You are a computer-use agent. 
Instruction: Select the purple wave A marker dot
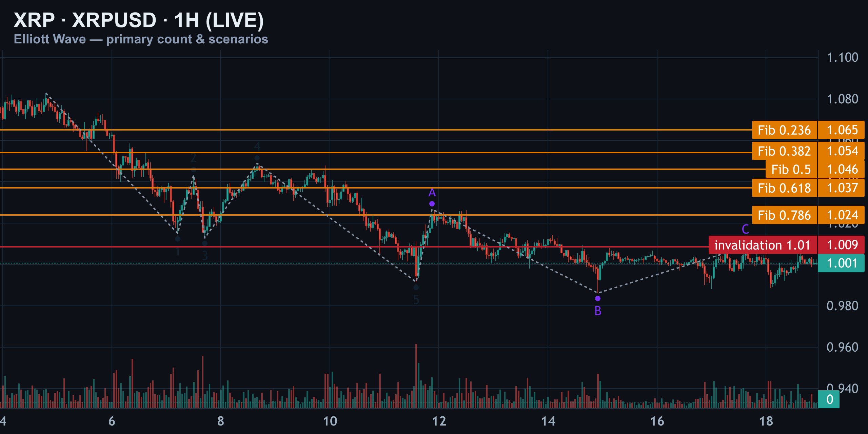tap(432, 204)
